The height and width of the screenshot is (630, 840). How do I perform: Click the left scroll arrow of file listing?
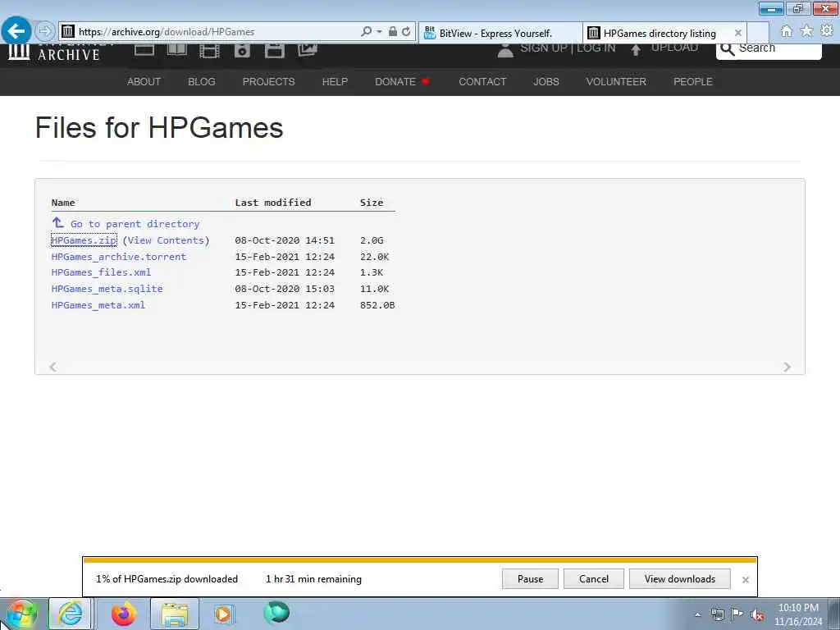[52, 367]
